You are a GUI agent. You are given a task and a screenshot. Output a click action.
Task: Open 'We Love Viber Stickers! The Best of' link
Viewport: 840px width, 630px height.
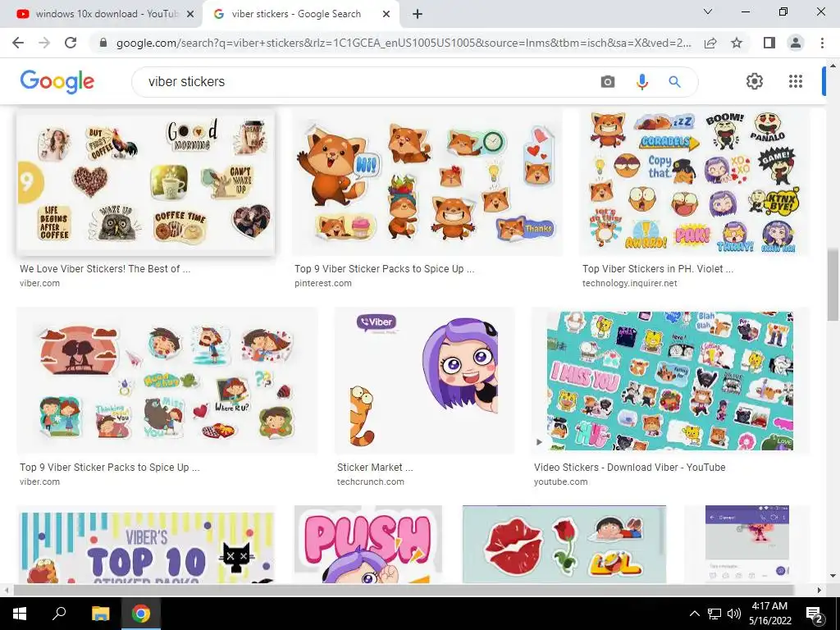click(x=105, y=269)
